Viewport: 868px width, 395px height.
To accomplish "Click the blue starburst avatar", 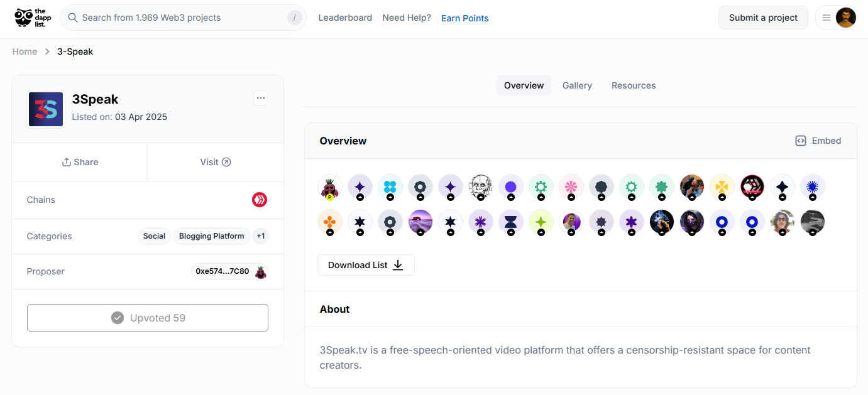I will point(813,187).
